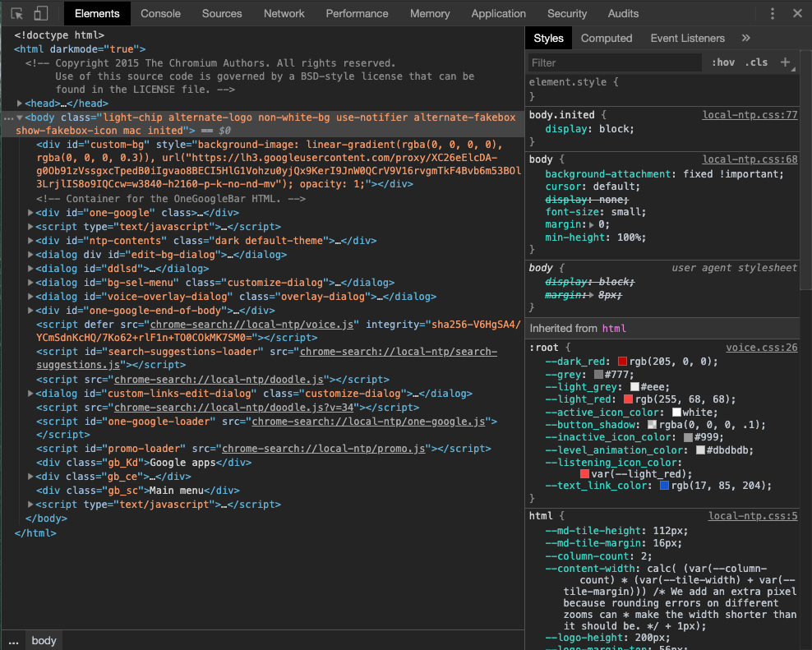
Task: Expand the div class gb_ce node
Action: (x=30, y=477)
